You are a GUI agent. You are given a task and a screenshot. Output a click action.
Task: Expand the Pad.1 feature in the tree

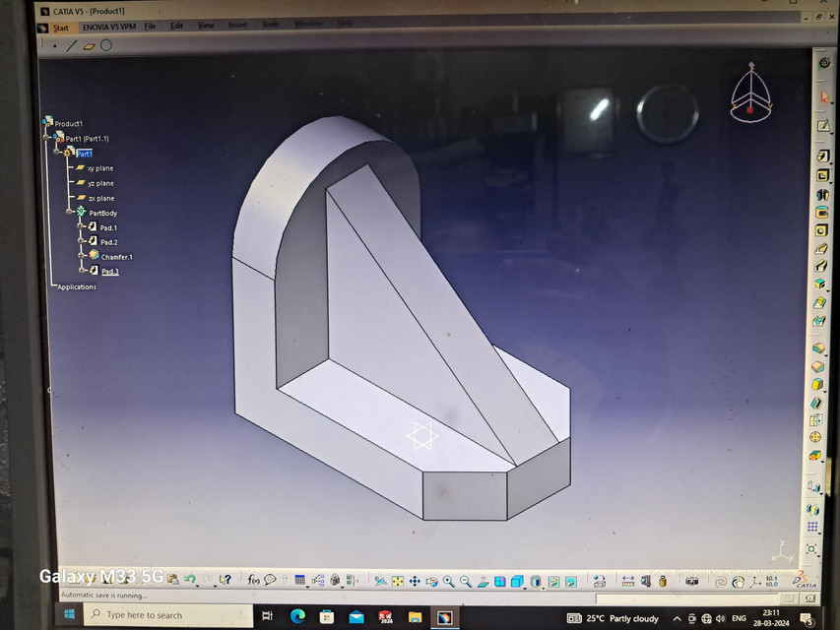pyautogui.click(x=81, y=227)
